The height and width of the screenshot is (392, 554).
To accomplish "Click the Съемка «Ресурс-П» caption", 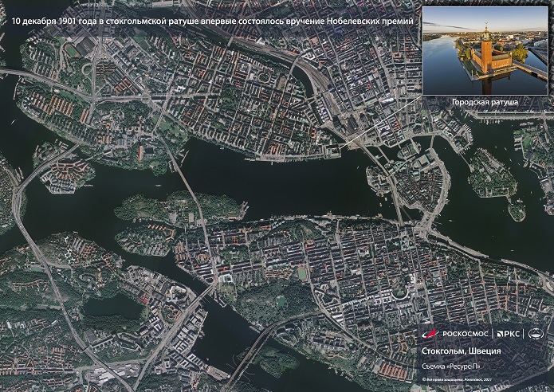I will [450, 367].
